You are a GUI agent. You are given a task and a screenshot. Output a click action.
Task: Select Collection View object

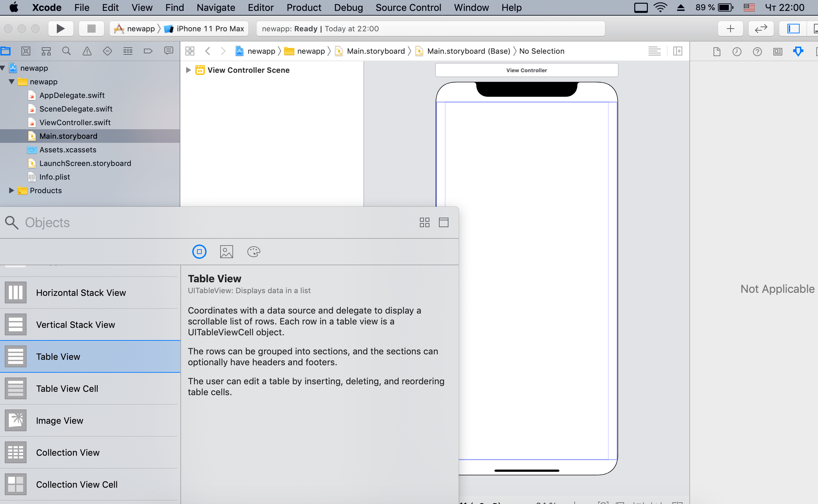click(90, 452)
